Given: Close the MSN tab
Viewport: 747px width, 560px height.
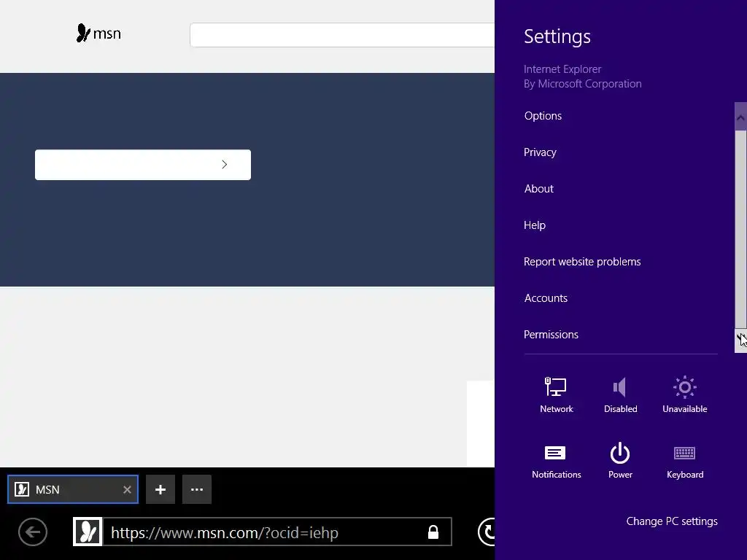Looking at the screenshot, I should (x=127, y=489).
